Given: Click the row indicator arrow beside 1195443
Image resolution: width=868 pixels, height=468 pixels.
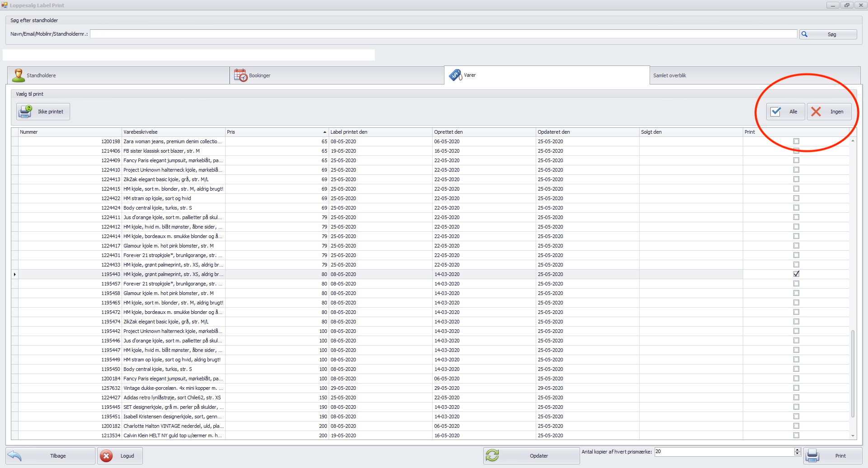Looking at the screenshot, I should click(15, 274).
